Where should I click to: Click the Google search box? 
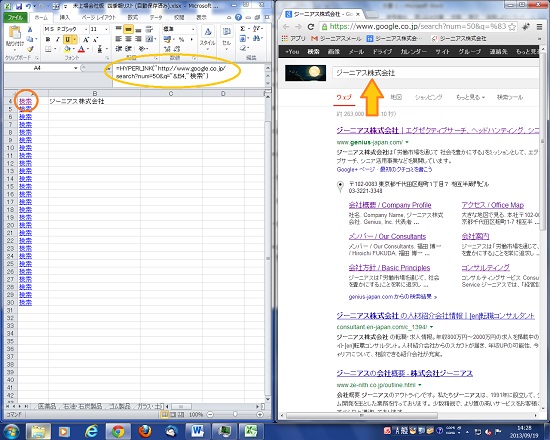tap(435, 73)
